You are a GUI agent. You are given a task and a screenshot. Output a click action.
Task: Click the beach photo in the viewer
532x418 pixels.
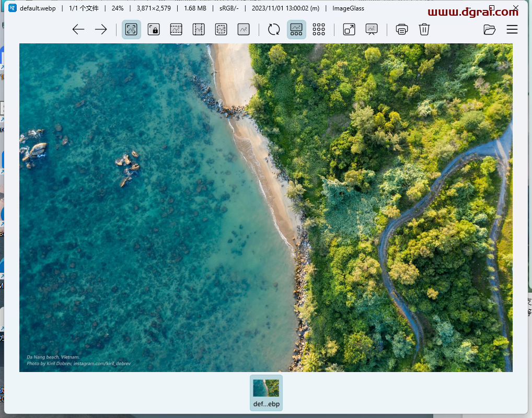click(265, 207)
